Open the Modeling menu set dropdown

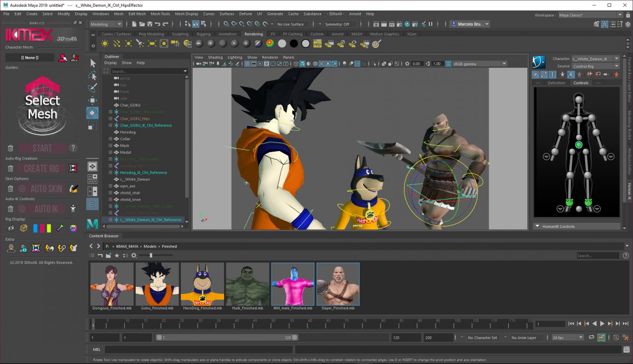pos(110,24)
